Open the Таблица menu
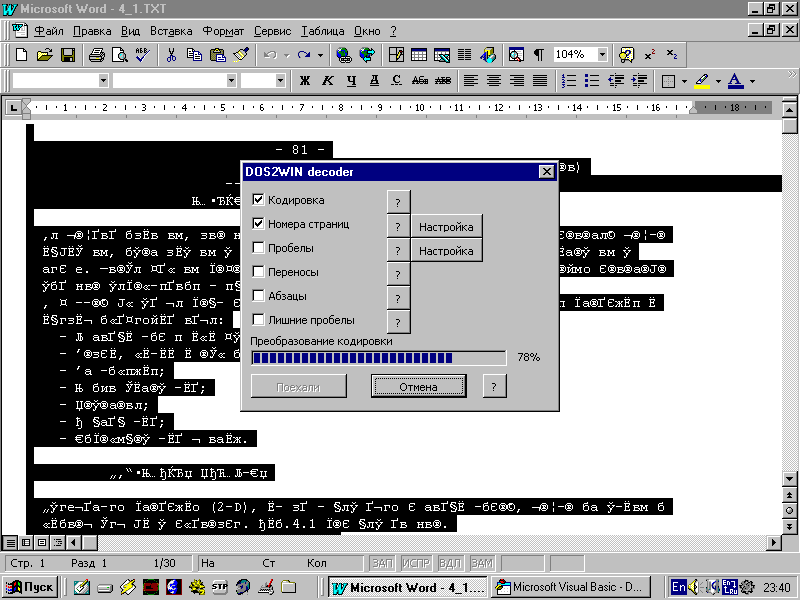 [322, 31]
